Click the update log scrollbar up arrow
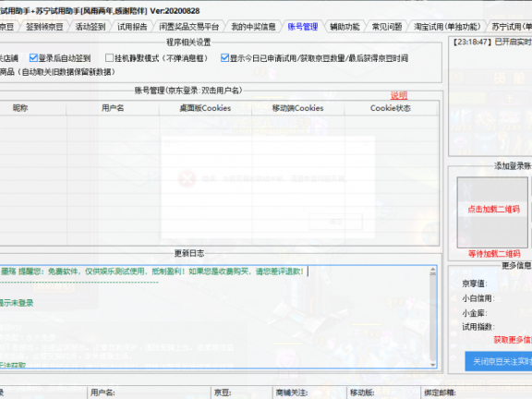 pos(433,270)
